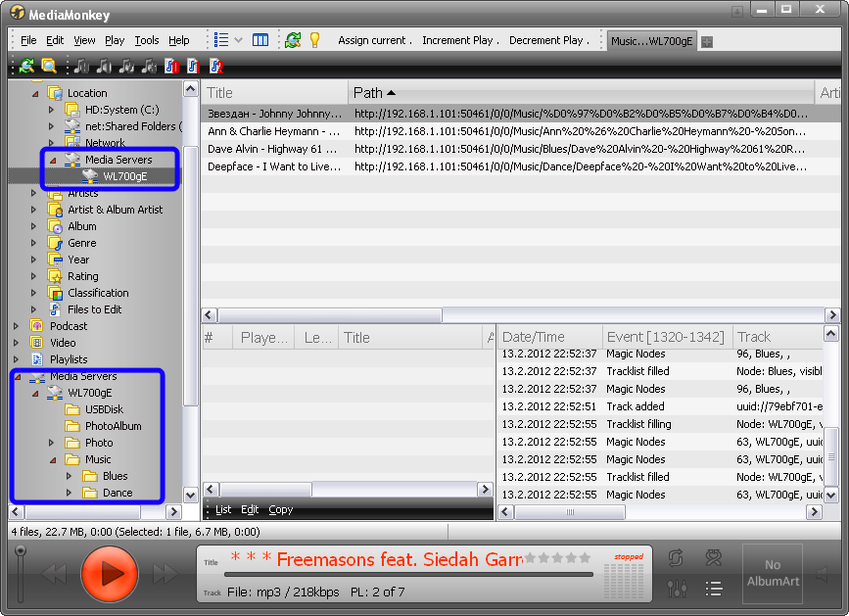Toggle repeat mode in the player

coord(676,558)
